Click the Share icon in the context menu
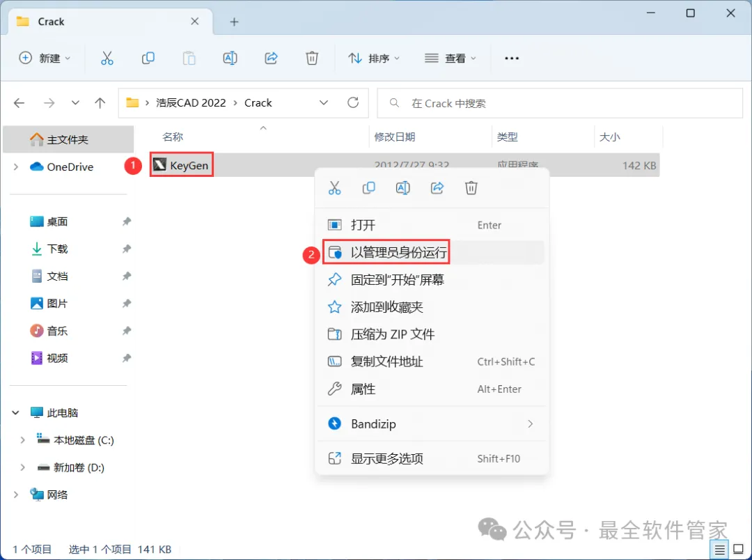The width and height of the screenshot is (752, 560). [437, 188]
